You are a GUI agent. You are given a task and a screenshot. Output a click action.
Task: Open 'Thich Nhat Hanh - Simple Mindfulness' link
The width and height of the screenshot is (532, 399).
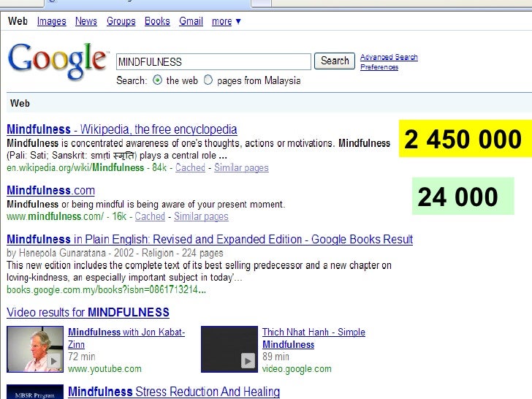313,338
